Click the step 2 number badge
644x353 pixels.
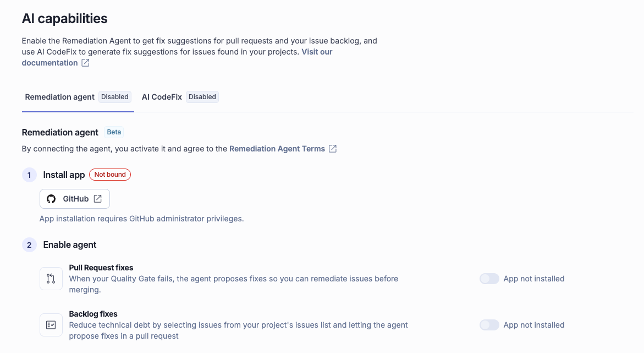(x=29, y=245)
